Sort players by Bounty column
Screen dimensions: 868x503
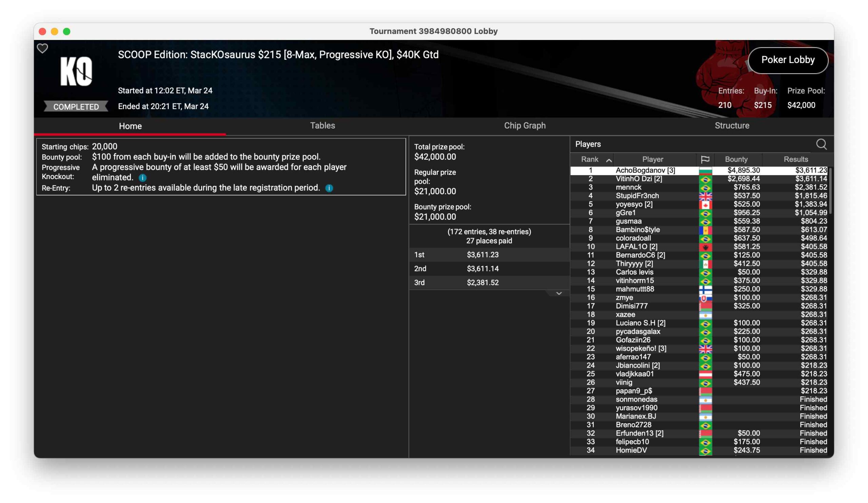(x=736, y=159)
